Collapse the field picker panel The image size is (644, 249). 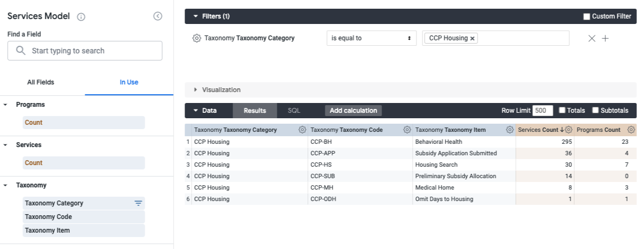pyautogui.click(x=158, y=16)
